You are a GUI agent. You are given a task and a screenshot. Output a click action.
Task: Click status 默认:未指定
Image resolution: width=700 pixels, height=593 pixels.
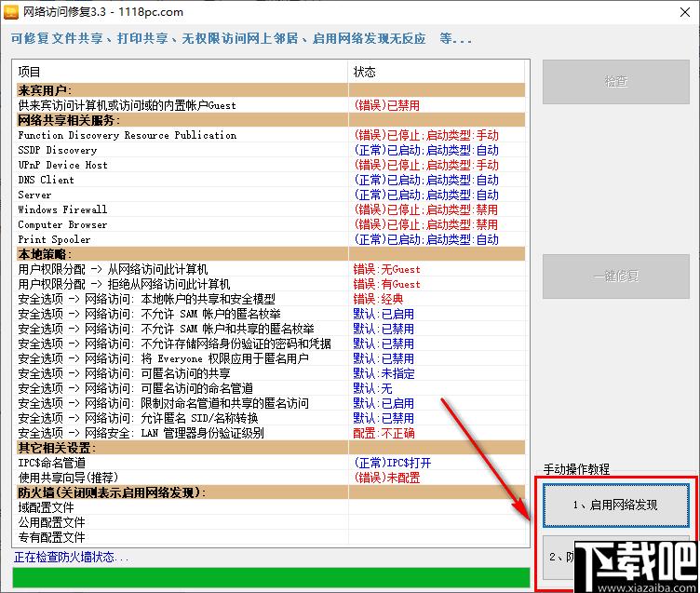[x=384, y=373]
